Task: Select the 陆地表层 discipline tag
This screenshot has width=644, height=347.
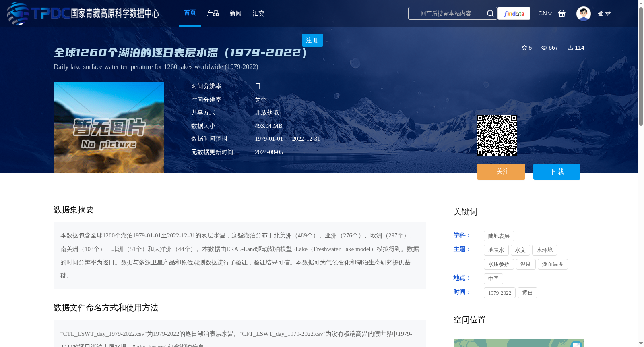Action: (x=499, y=236)
